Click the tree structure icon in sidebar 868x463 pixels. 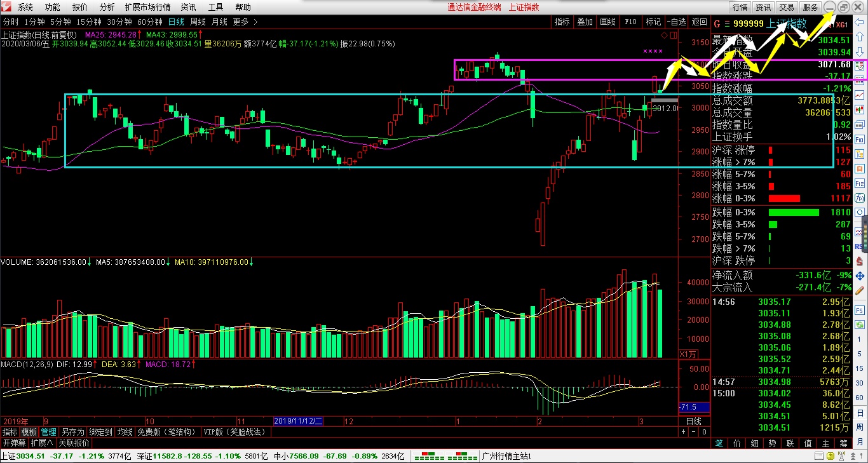[x=860, y=154]
